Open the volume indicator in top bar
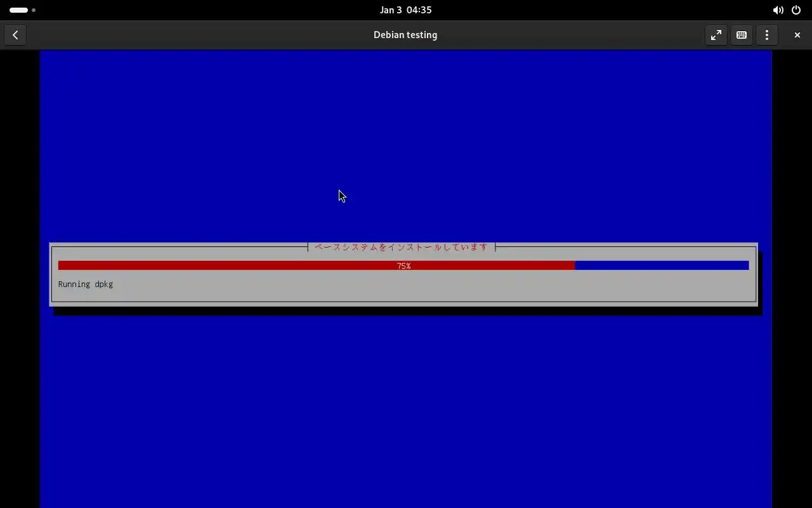The height and width of the screenshot is (508, 812). [x=778, y=10]
